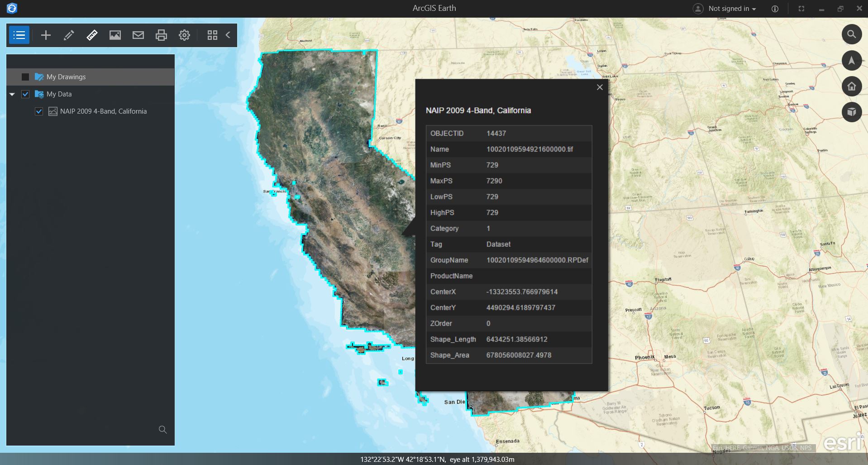Screen dimensions: 868x465
Task: Open the table of contents list icon
Action: click(x=19, y=35)
